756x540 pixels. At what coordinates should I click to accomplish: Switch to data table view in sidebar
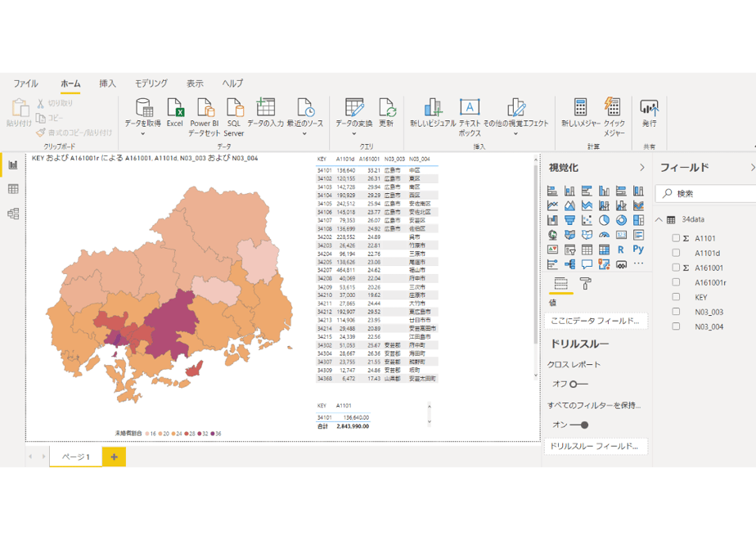[13, 189]
